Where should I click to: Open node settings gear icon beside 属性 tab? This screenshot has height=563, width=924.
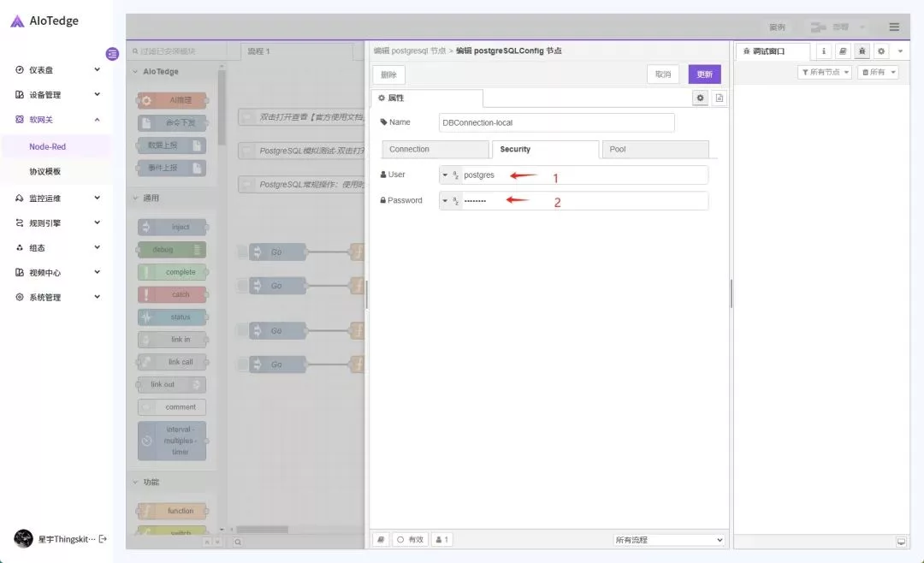coord(701,98)
